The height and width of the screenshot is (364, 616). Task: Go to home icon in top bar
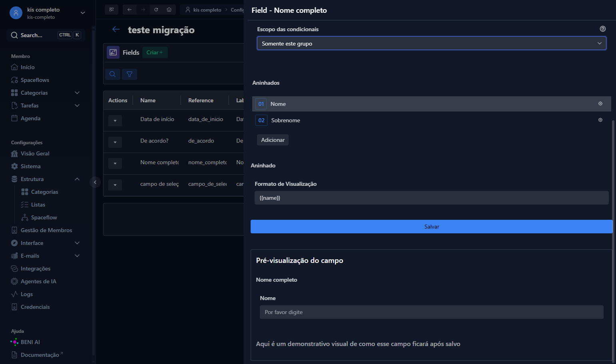point(169,10)
